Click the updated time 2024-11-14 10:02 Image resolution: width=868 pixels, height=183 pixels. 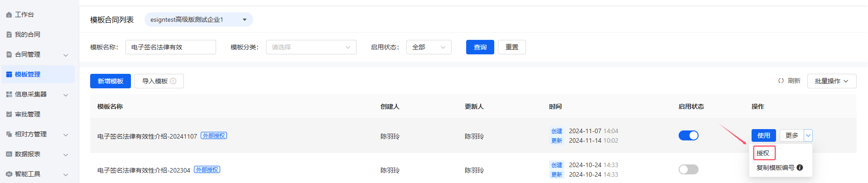pyautogui.click(x=593, y=140)
